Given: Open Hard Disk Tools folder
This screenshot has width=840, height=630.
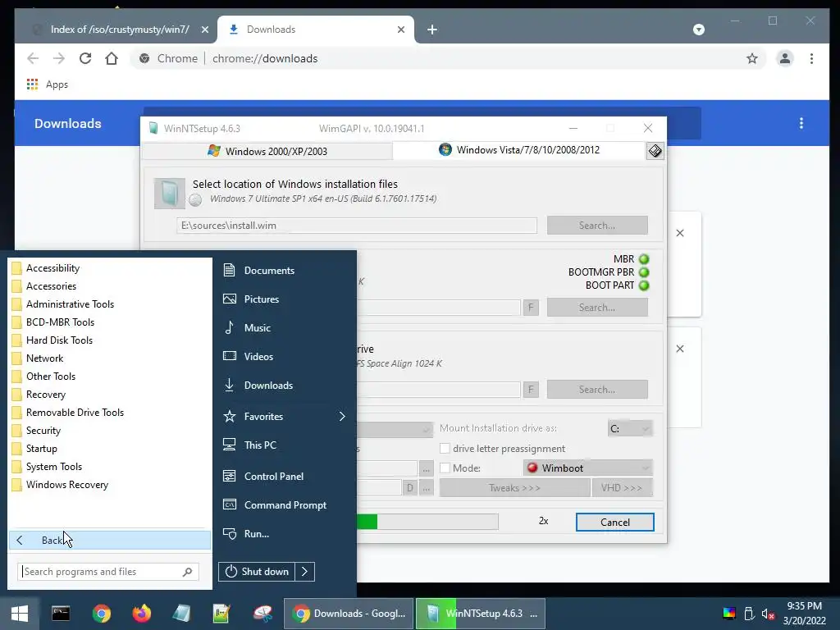Looking at the screenshot, I should [x=59, y=340].
